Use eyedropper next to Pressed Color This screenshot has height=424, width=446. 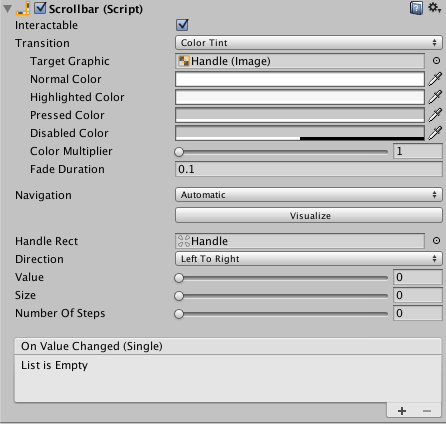(435, 115)
